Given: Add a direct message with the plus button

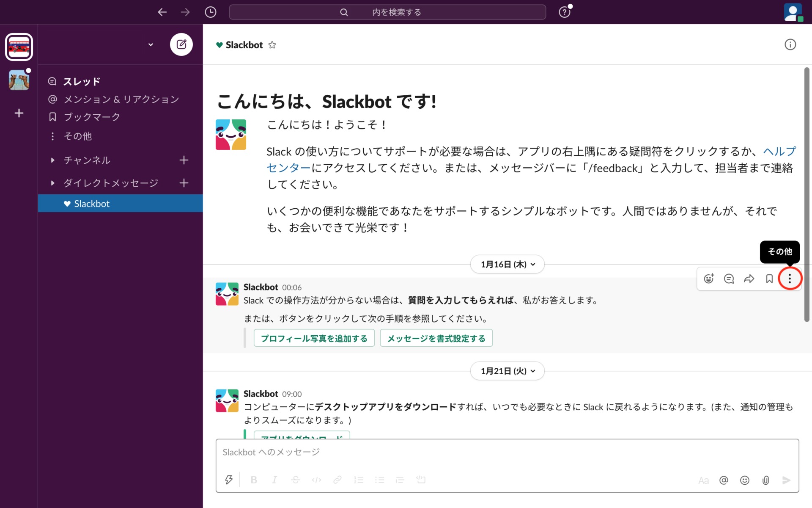Looking at the screenshot, I should (184, 183).
